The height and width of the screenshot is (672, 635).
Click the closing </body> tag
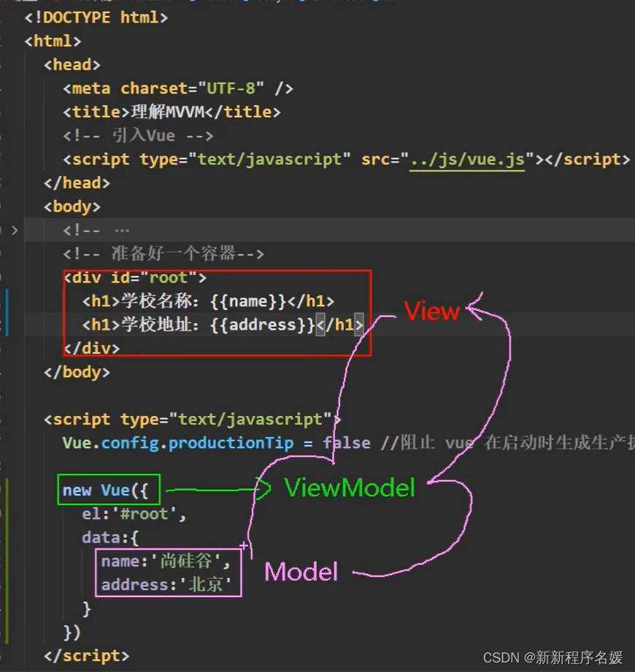77,372
